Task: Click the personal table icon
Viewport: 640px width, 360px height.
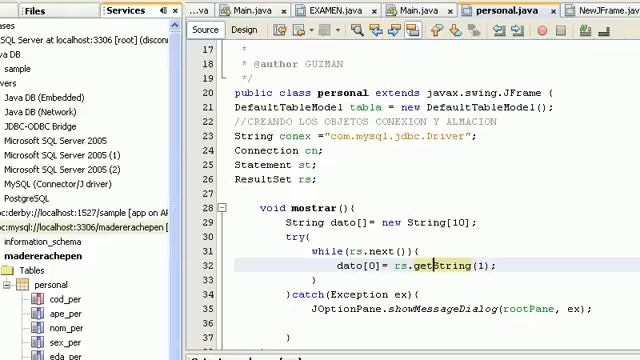Action: [22, 284]
